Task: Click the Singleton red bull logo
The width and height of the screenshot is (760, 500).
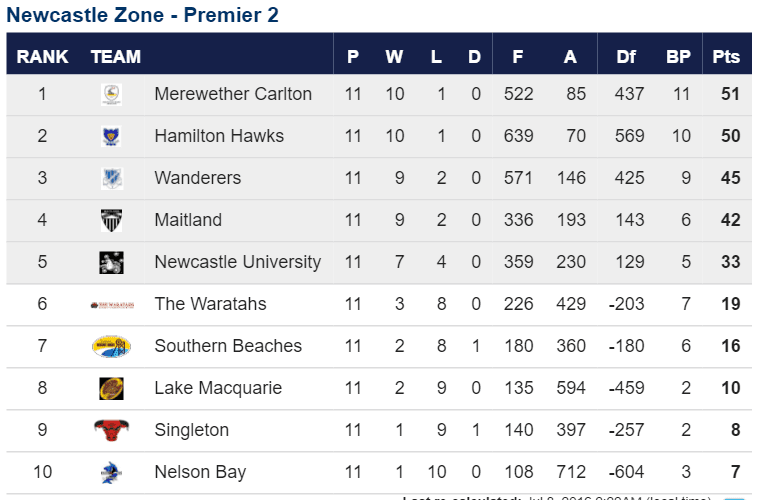Action: click(111, 430)
